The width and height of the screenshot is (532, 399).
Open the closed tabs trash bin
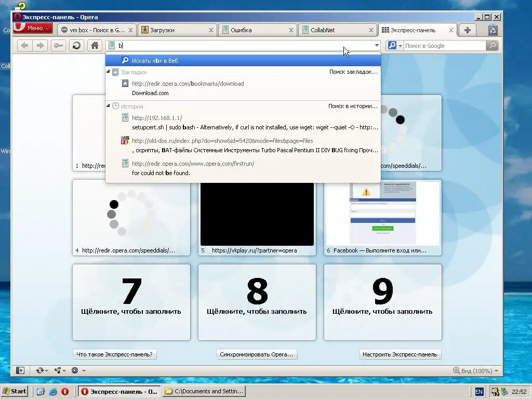[x=493, y=30]
